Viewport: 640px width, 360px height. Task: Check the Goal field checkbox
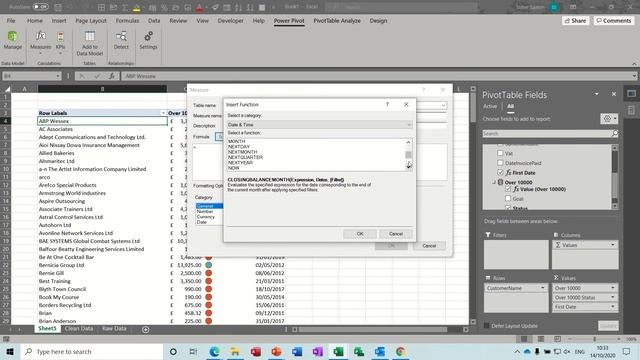pyautogui.click(x=508, y=198)
